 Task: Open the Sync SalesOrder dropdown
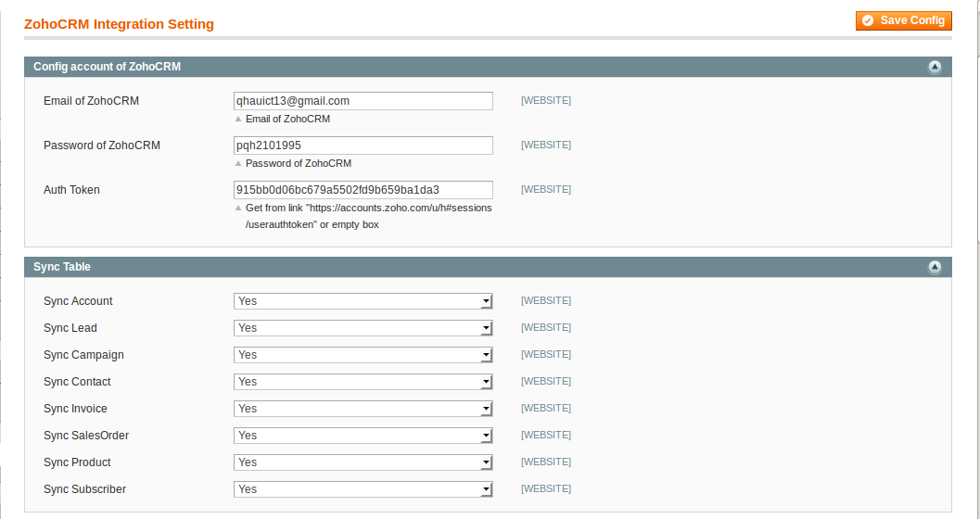(x=363, y=436)
